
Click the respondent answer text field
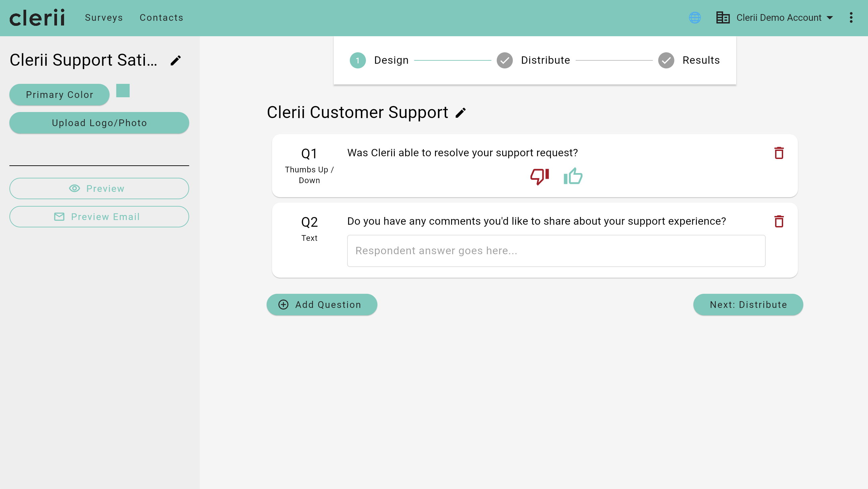tap(556, 251)
